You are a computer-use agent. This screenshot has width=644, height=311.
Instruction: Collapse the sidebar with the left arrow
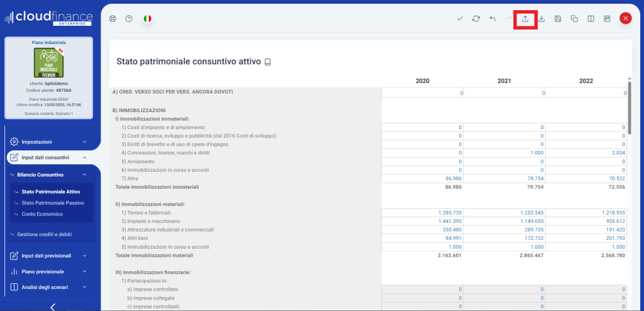52,307
